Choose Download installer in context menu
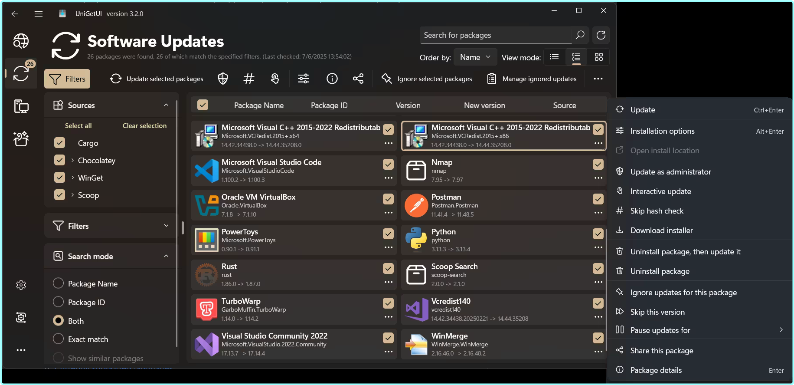 click(699, 230)
